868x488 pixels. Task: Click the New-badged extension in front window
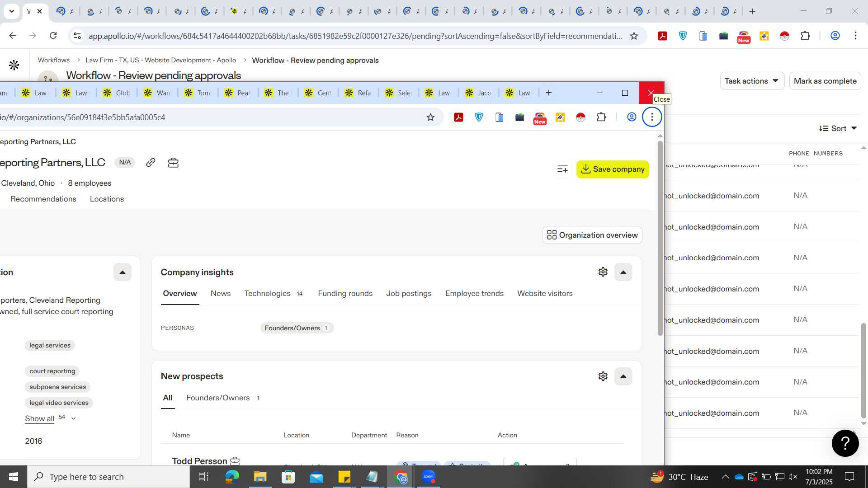tap(540, 118)
